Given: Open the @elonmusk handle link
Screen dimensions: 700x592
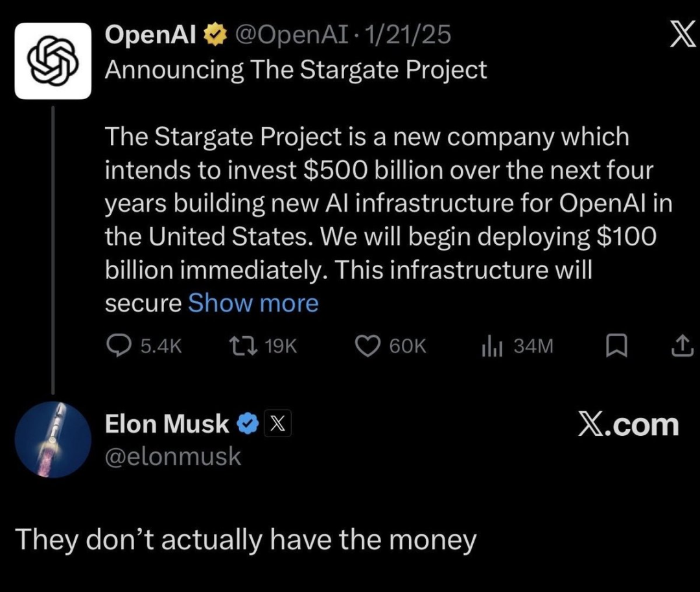Looking at the screenshot, I should tap(172, 457).
